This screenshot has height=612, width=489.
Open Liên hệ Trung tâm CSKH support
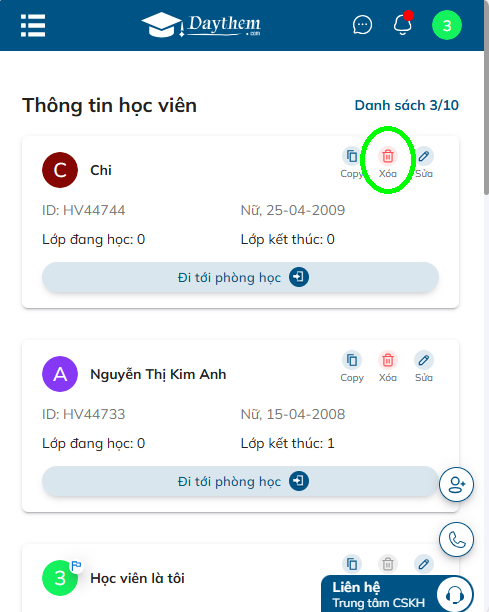(x=397, y=594)
